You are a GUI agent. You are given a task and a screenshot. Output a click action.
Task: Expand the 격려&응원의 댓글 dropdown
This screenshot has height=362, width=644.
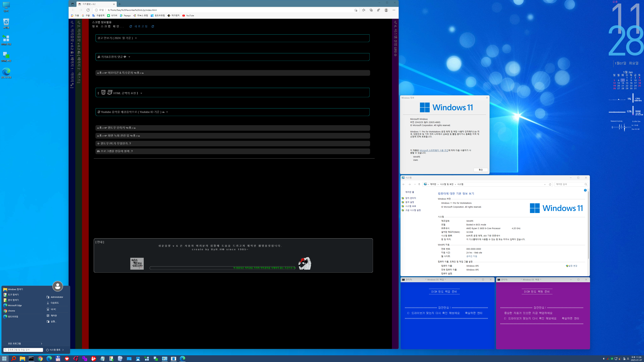coord(232,57)
